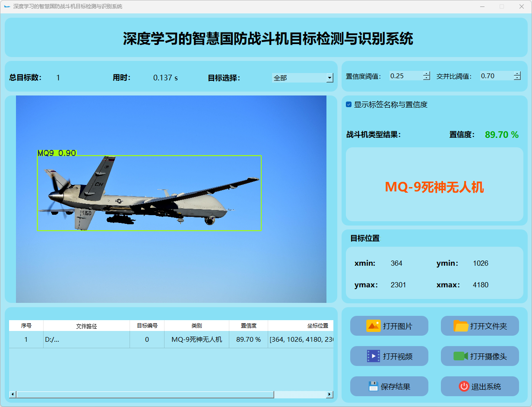Decrease the 交并比阈值 value with down arrow
The width and height of the screenshot is (532, 407).
tap(517, 78)
